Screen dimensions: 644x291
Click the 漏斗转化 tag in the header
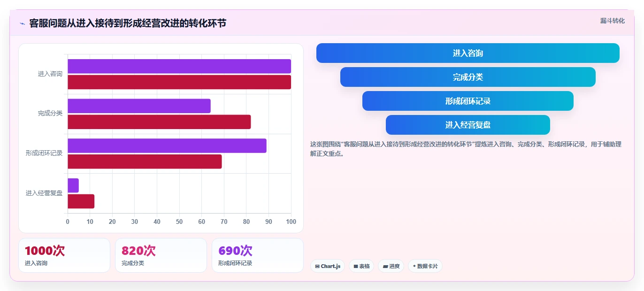click(612, 21)
